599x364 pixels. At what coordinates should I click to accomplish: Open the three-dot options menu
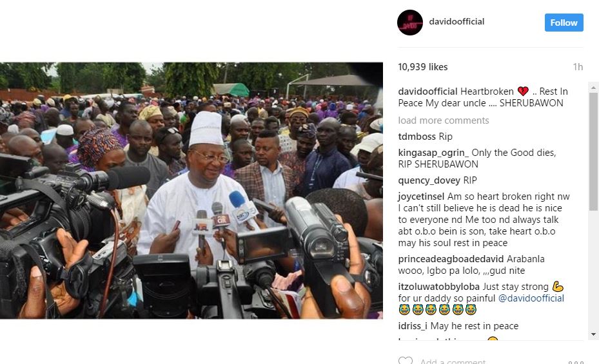tap(576, 362)
